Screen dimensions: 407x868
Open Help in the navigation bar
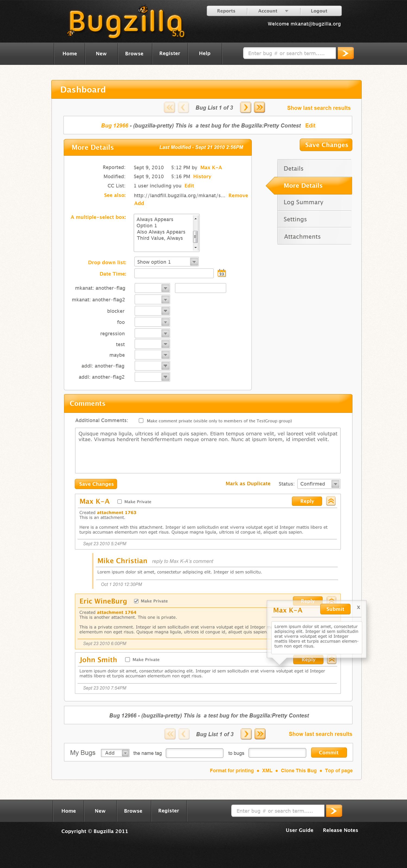click(x=205, y=54)
